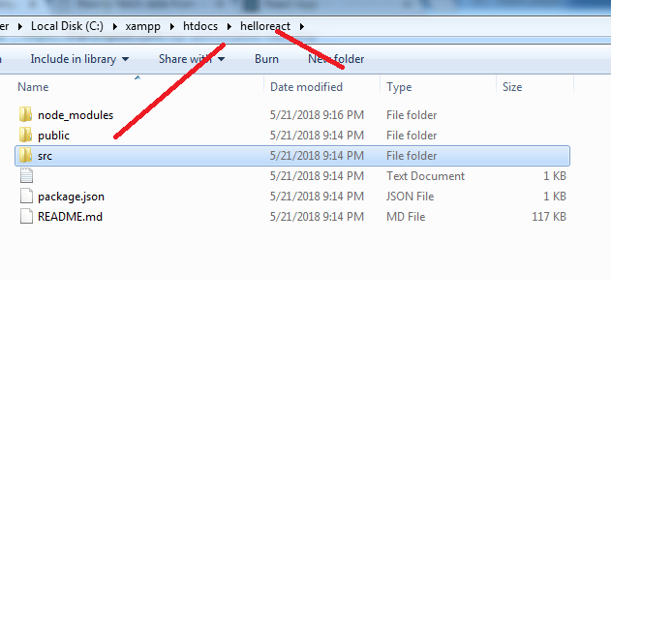
Task: Click the MD File type cell
Action: coord(406,217)
